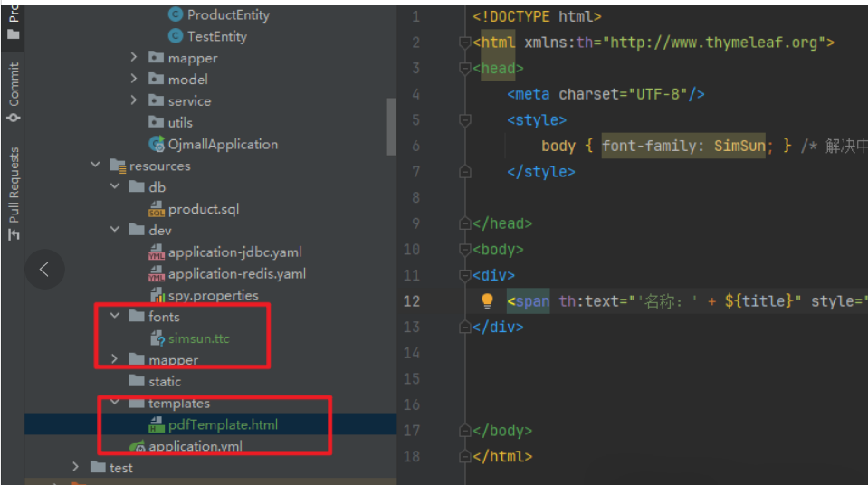Click the application-redis.yaml YML icon

[x=157, y=274]
